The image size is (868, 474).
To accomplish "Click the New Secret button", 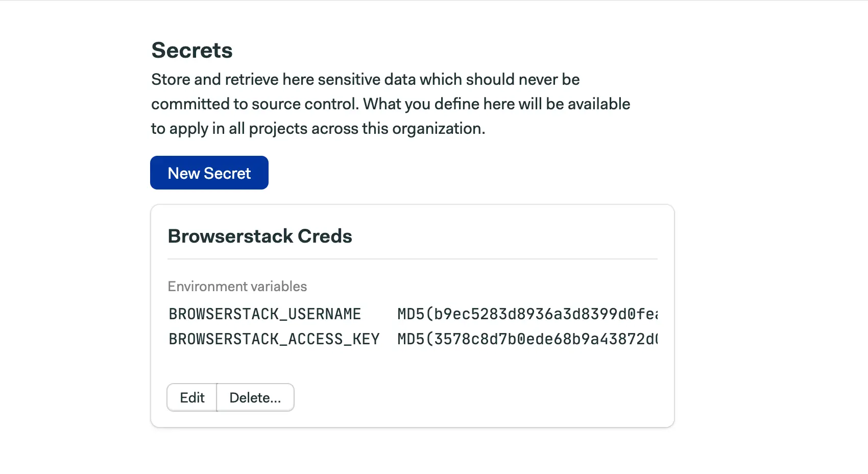I will pyautogui.click(x=209, y=173).
